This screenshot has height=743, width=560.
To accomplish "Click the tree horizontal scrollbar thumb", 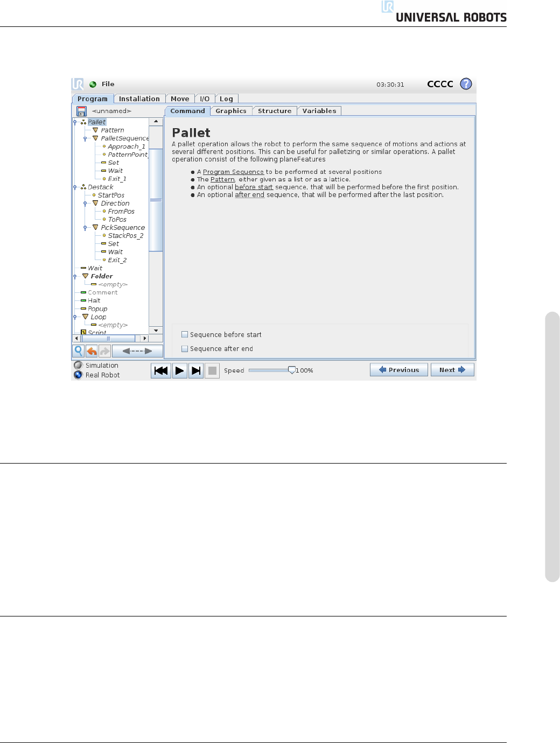I will [x=108, y=339].
